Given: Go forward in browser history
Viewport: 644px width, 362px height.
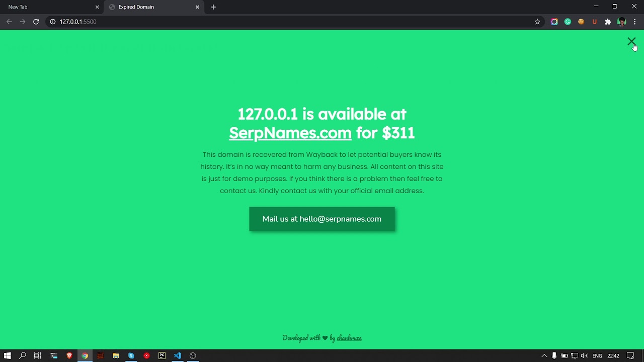Looking at the screenshot, I should pyautogui.click(x=23, y=22).
